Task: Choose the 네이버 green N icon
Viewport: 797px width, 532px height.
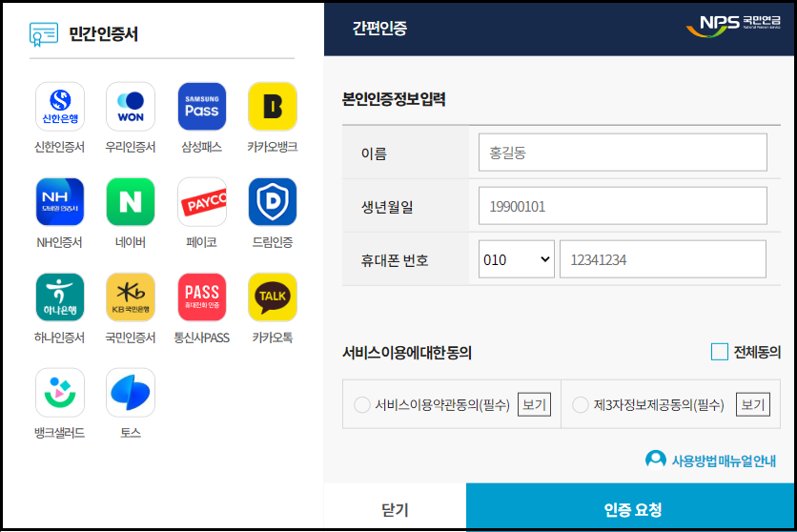Action: [131, 202]
